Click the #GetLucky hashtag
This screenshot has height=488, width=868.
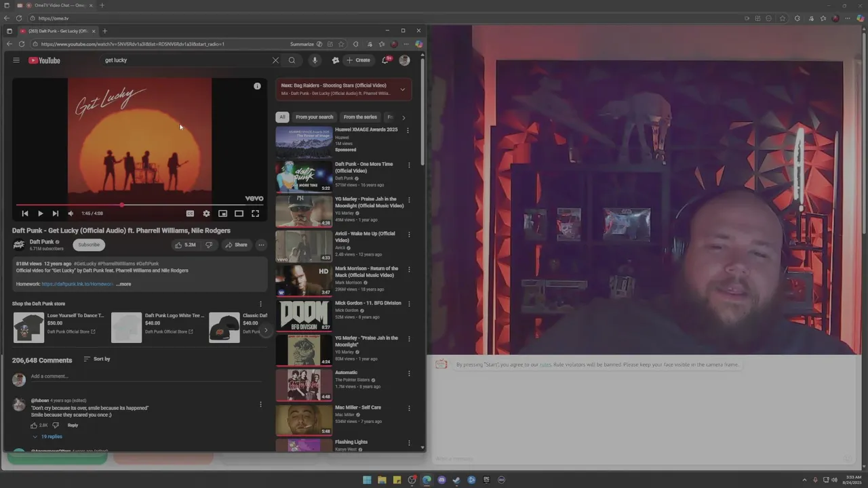click(x=85, y=264)
